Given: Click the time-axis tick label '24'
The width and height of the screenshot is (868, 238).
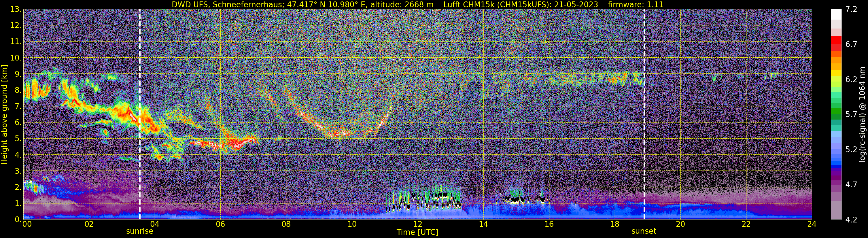Looking at the screenshot, I should pos(812,224).
